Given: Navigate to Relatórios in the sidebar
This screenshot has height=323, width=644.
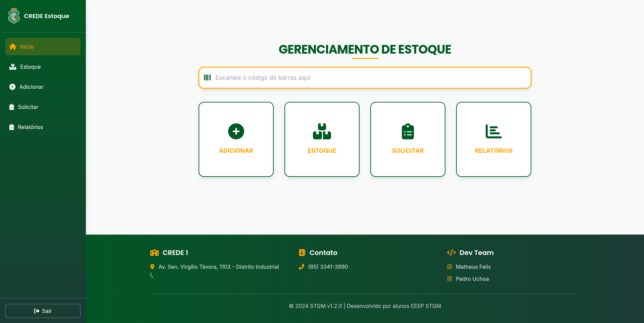Looking at the screenshot, I should pyautogui.click(x=43, y=127).
